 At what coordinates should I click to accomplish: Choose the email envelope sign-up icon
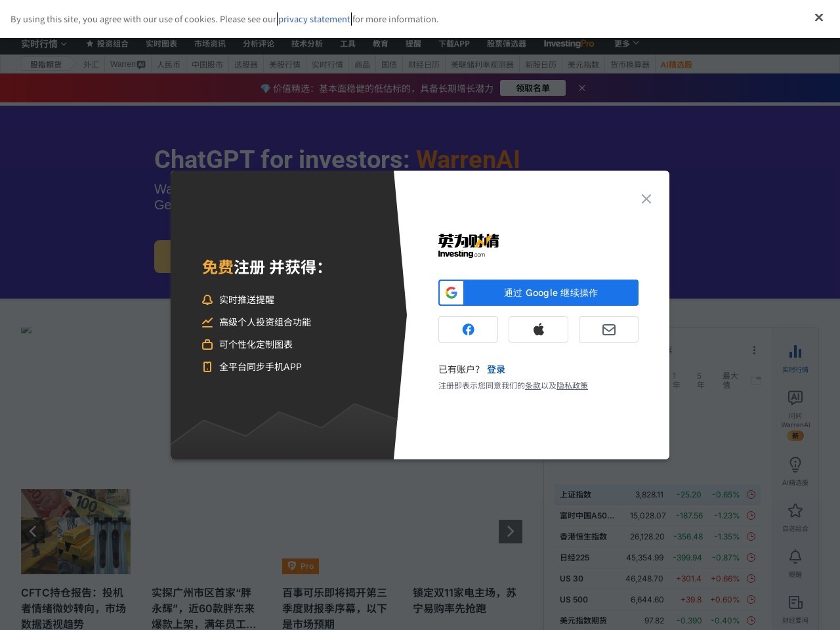point(608,329)
